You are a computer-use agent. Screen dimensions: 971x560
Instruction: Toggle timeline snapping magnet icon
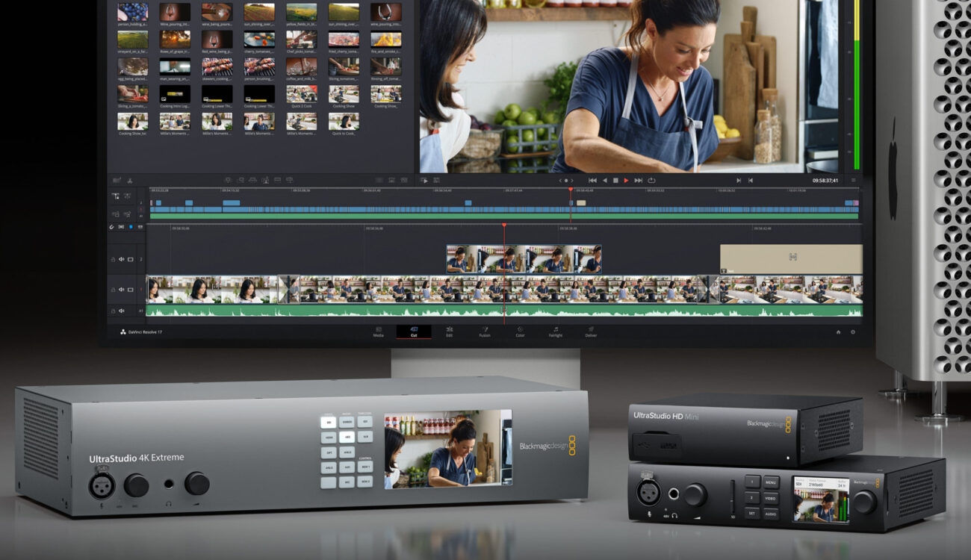[111, 227]
